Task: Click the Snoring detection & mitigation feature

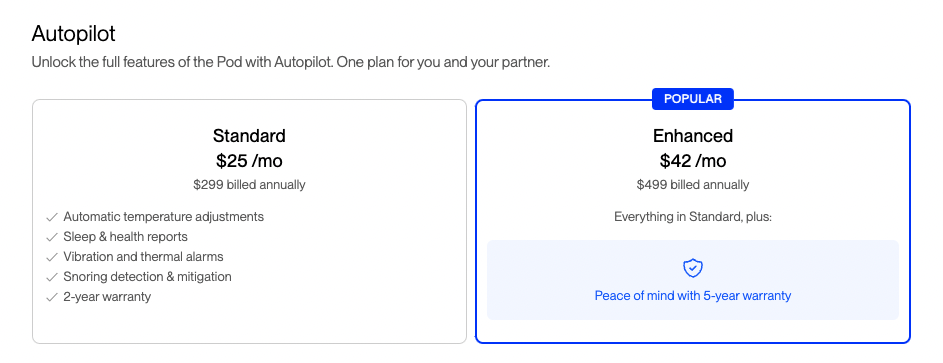Action: (147, 277)
